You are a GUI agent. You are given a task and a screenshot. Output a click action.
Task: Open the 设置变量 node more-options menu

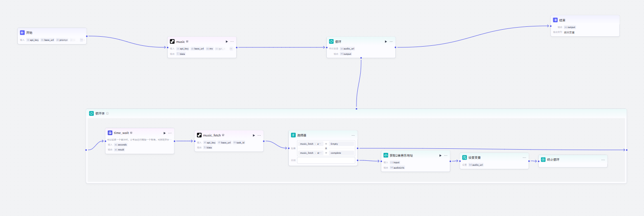[524, 157]
